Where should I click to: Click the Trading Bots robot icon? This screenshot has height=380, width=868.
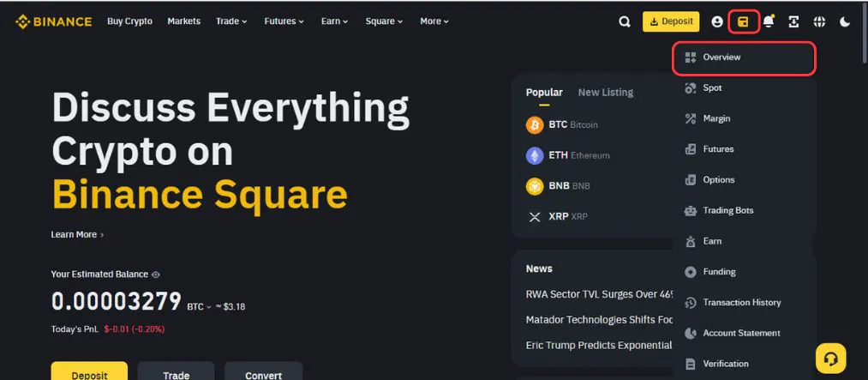(x=691, y=210)
